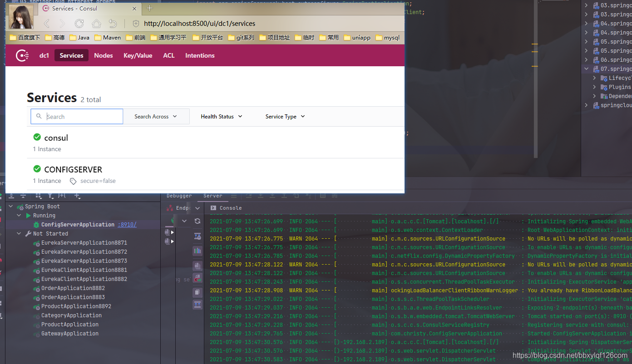
Task: Select EurekaServerApplication8871
Action: [x=84, y=243]
